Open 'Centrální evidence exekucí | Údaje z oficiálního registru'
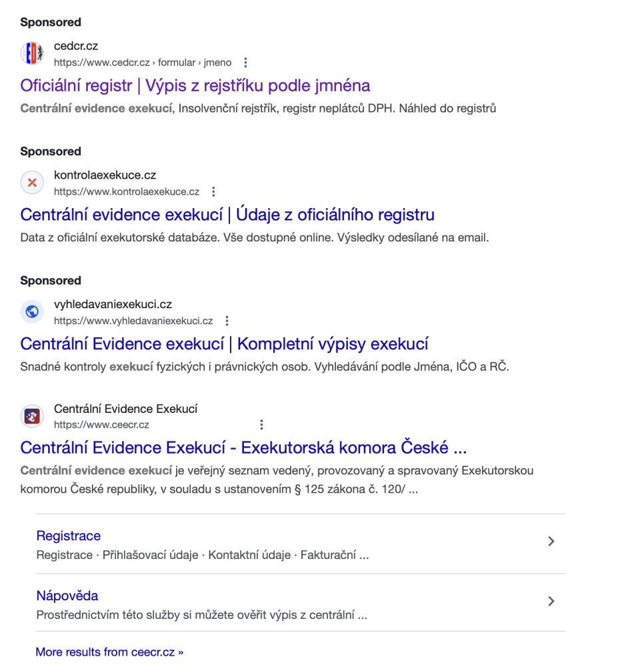Viewport: 644px width, 667px height. 227,215
